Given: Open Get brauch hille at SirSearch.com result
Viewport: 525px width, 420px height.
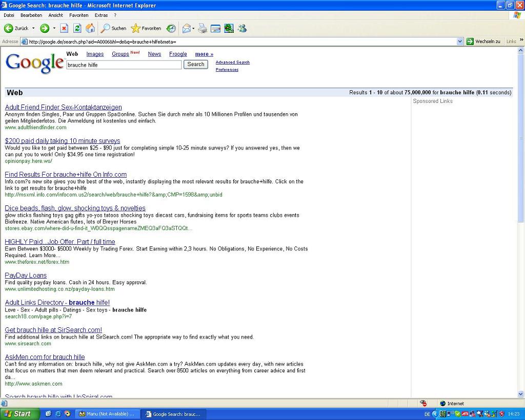Looking at the screenshot, I should (x=53, y=330).
